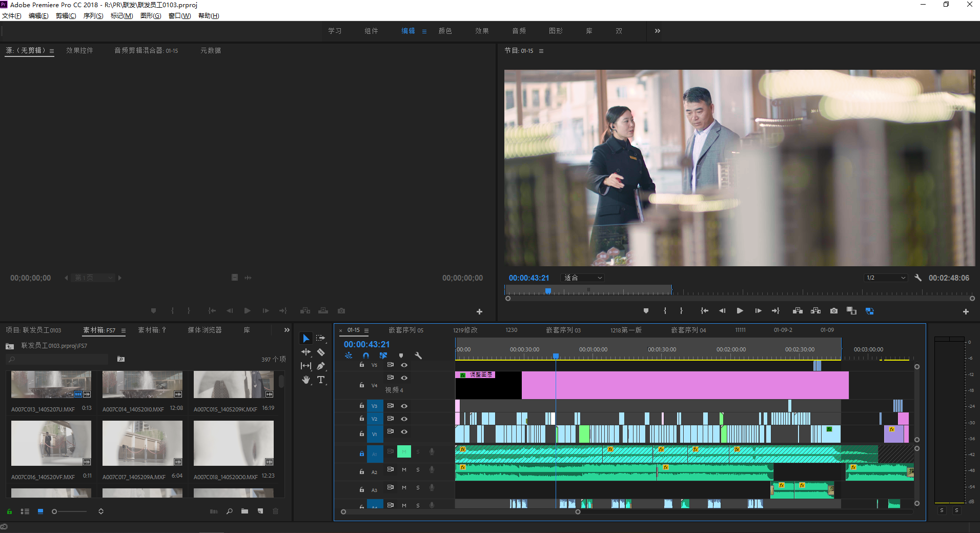This screenshot has width=980, height=533.
Task: Click Mark Out bracket in Program Monitor
Action: [x=681, y=311]
